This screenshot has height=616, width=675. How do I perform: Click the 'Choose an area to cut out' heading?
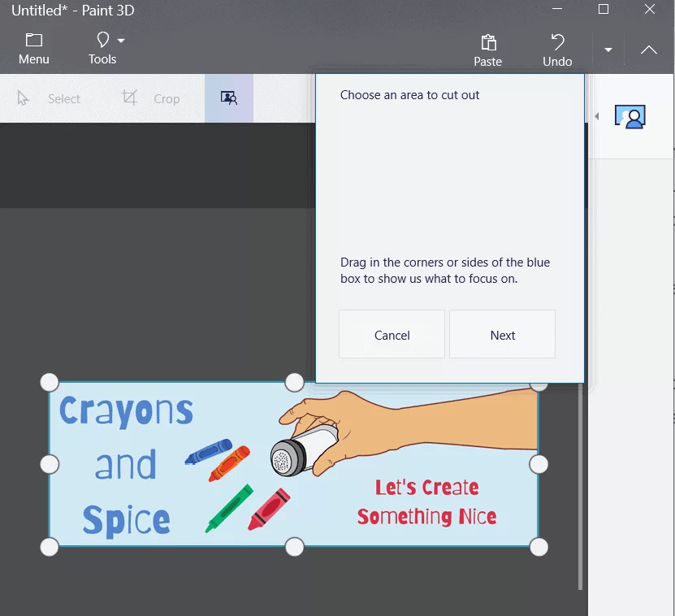click(x=409, y=95)
